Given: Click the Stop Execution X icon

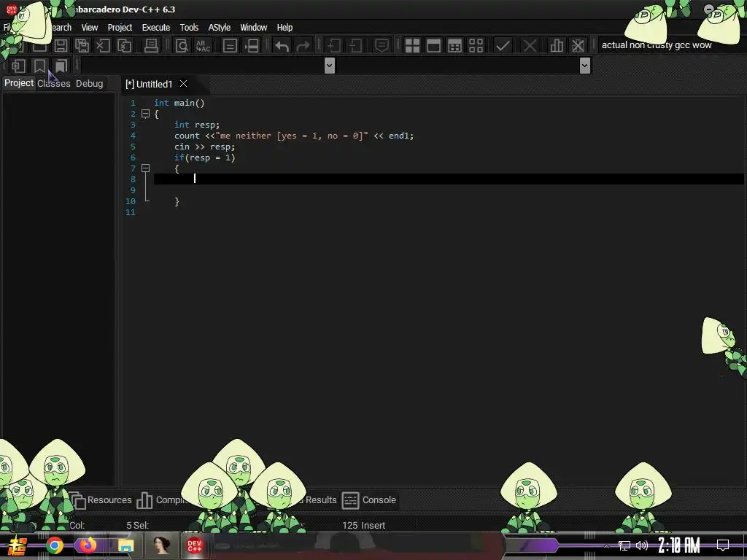Looking at the screenshot, I should coord(530,46).
